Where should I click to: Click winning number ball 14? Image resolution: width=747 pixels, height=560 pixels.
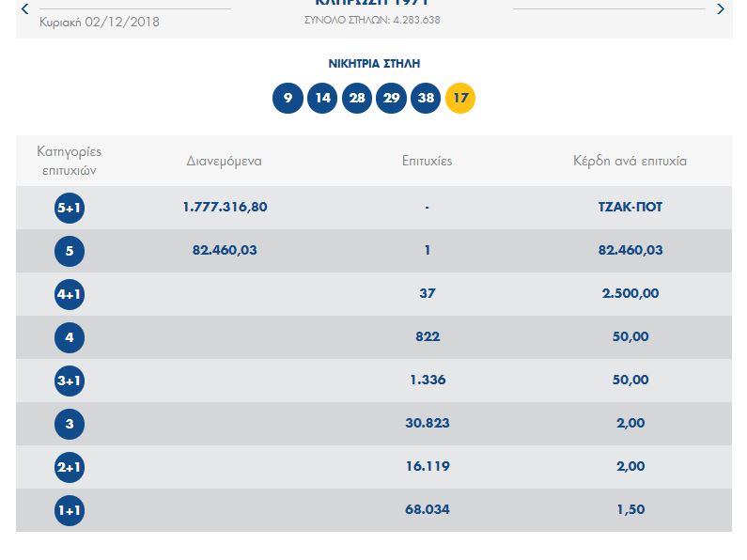[x=322, y=98]
